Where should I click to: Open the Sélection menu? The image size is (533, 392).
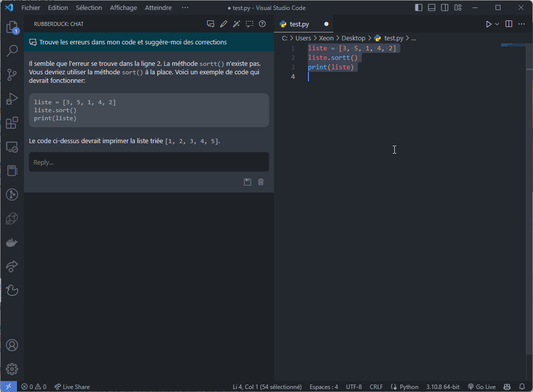[x=89, y=7]
